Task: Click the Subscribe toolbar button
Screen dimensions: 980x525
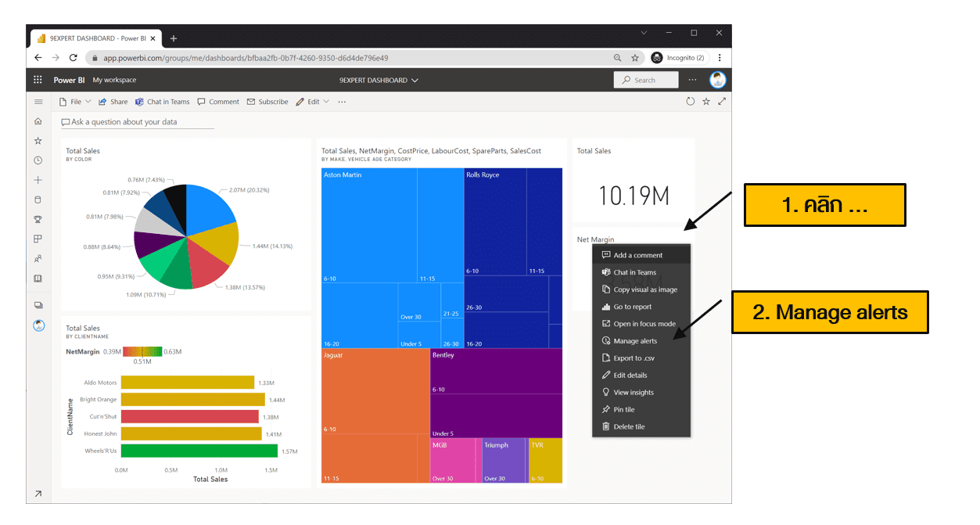Action: point(267,101)
